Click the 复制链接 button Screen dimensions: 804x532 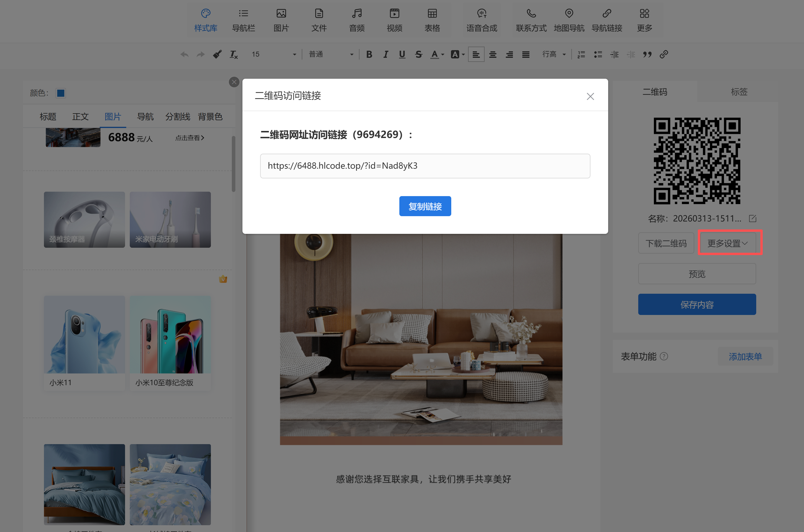[x=425, y=206]
